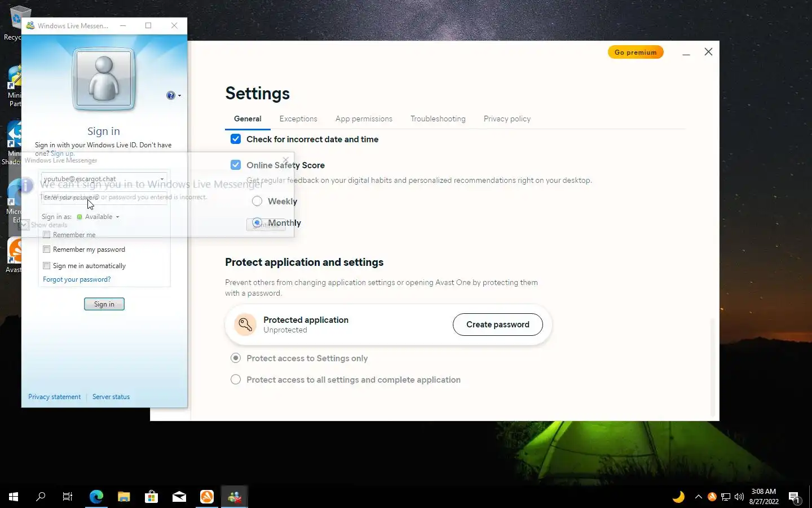Uncheck Check for incorrect date and time

coord(236,139)
